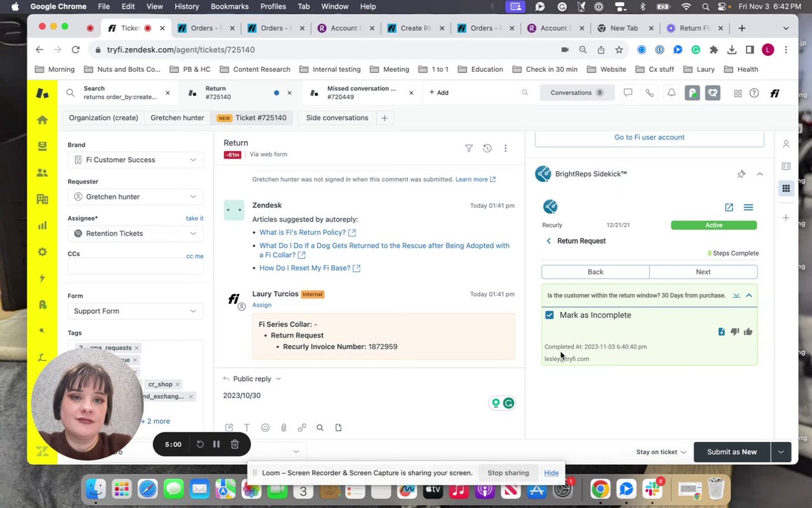
Task: Collapse the BrightReps Sidekick panel
Action: pos(759,174)
